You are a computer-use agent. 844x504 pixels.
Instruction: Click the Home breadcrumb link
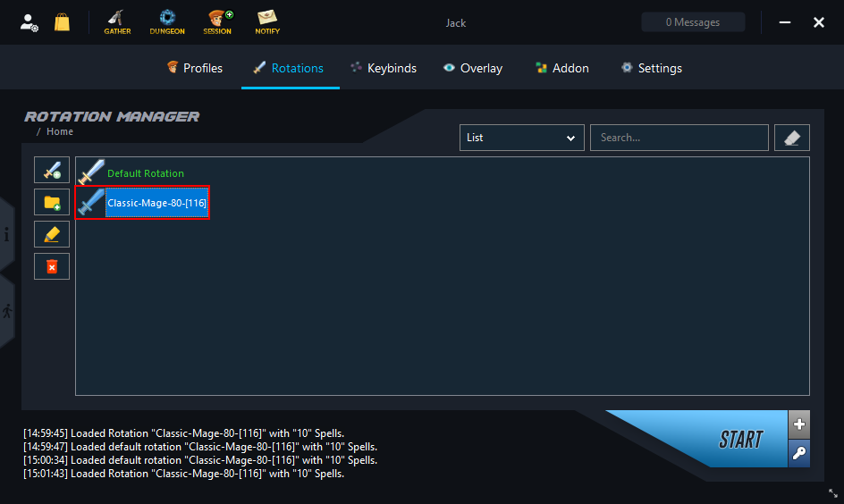click(60, 131)
